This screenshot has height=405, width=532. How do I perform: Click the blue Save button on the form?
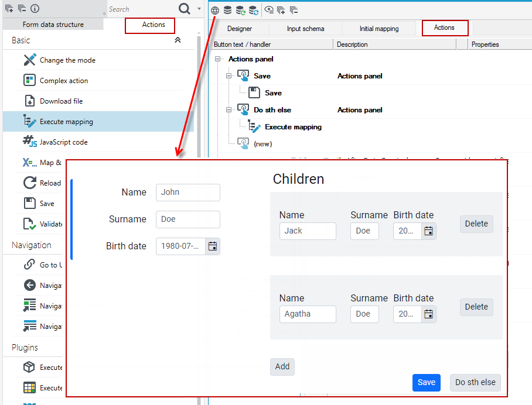pyautogui.click(x=427, y=383)
